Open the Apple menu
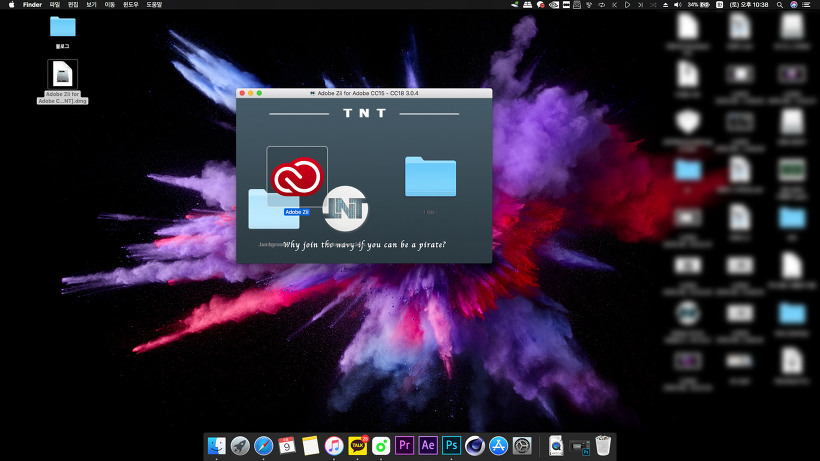Image resolution: width=820 pixels, height=461 pixels. click(12, 5)
